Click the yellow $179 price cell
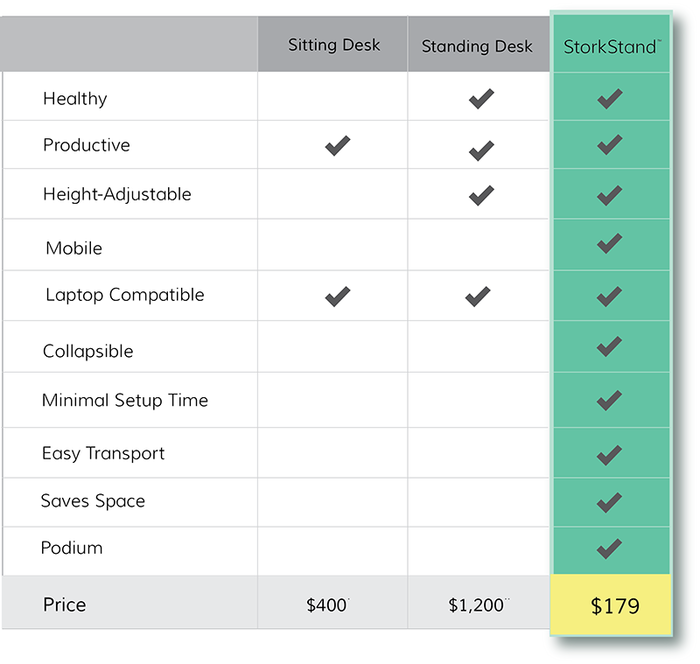 (x=615, y=605)
